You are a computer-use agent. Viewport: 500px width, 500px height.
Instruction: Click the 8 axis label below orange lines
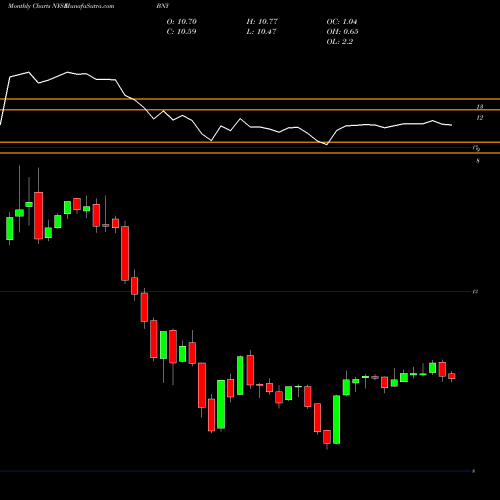pos(478,161)
